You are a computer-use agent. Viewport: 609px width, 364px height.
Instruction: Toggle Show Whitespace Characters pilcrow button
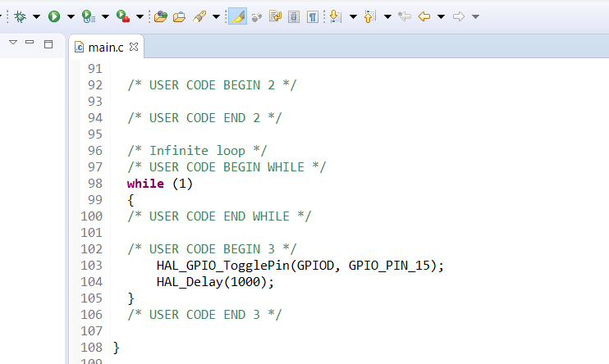click(312, 16)
